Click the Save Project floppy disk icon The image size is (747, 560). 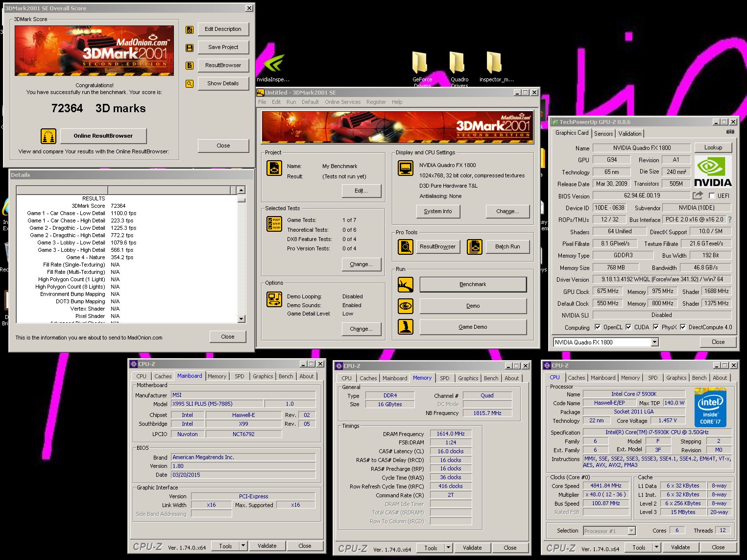coord(190,48)
